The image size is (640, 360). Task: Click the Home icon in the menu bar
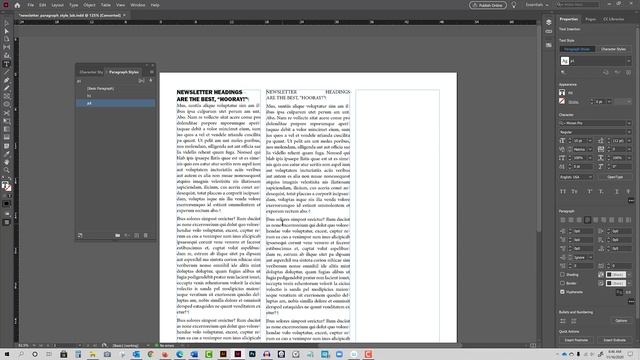tap(17, 5)
